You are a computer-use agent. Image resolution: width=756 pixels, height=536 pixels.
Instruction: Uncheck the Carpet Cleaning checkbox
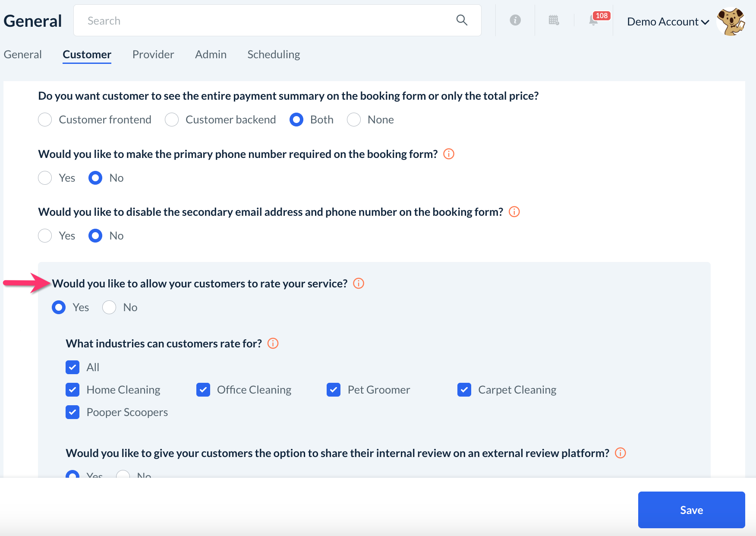[464, 390]
